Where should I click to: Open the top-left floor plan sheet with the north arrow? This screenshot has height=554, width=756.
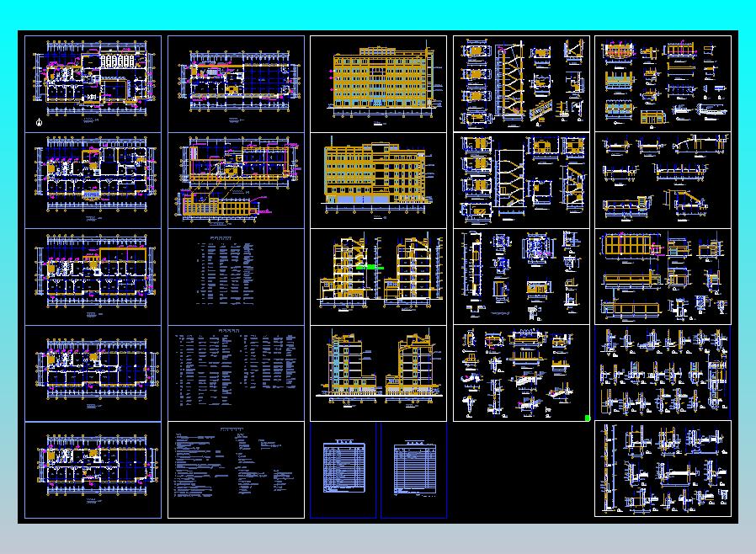pyautogui.click(x=93, y=84)
